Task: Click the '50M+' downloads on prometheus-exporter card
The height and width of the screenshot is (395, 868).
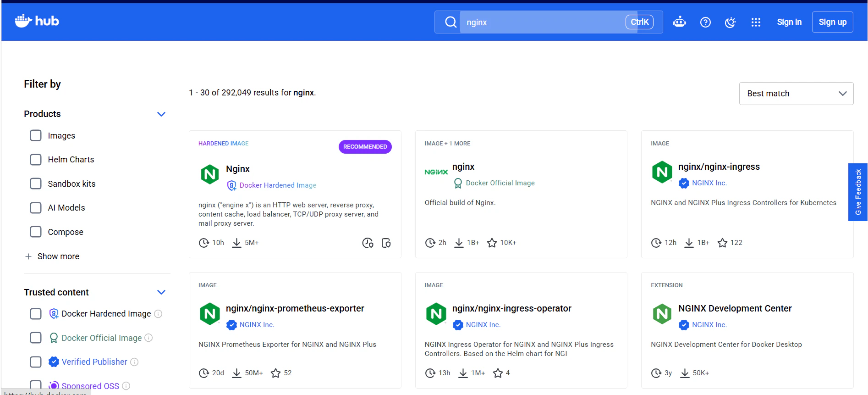Action: tap(254, 373)
